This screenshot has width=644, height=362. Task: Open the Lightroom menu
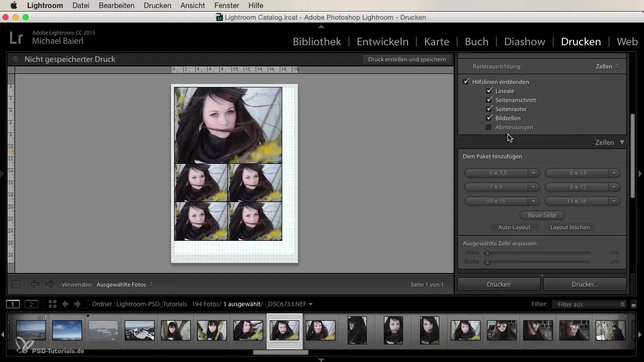[45, 6]
